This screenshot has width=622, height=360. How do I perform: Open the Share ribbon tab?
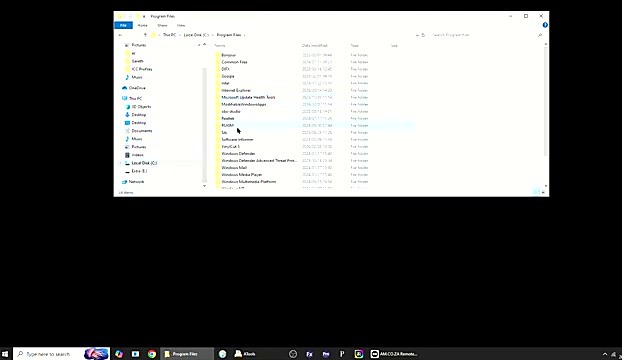click(x=162, y=25)
